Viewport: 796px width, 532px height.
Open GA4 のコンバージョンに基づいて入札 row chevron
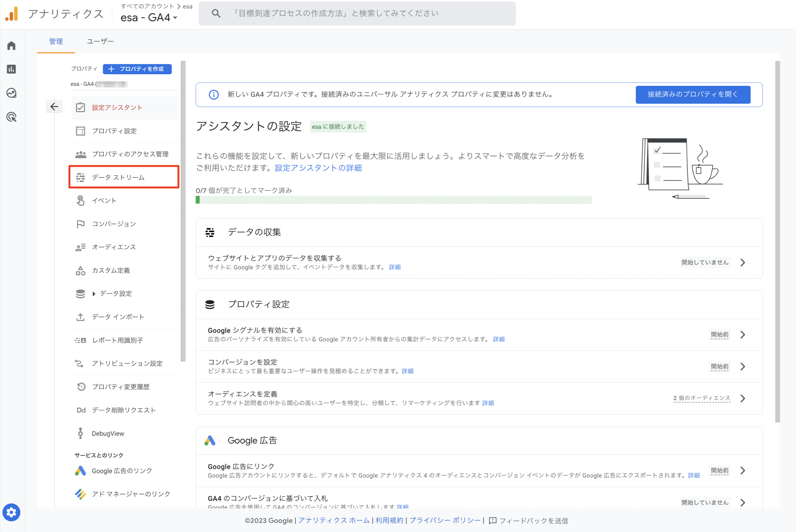coord(743,503)
